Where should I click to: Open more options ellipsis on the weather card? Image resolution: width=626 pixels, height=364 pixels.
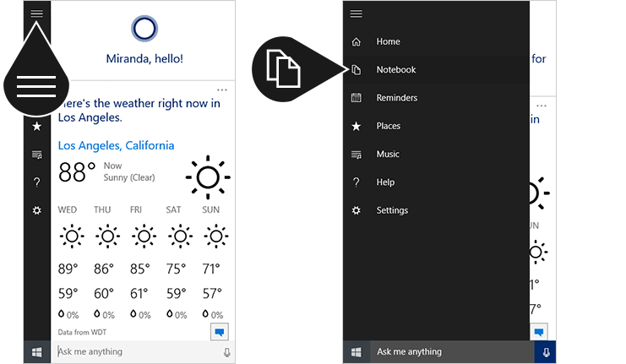pyautogui.click(x=222, y=90)
